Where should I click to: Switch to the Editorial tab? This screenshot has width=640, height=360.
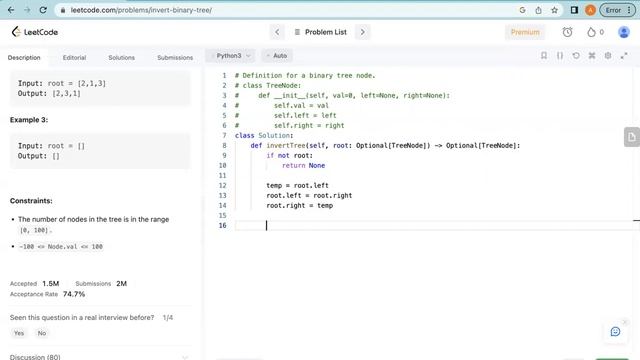74,58
